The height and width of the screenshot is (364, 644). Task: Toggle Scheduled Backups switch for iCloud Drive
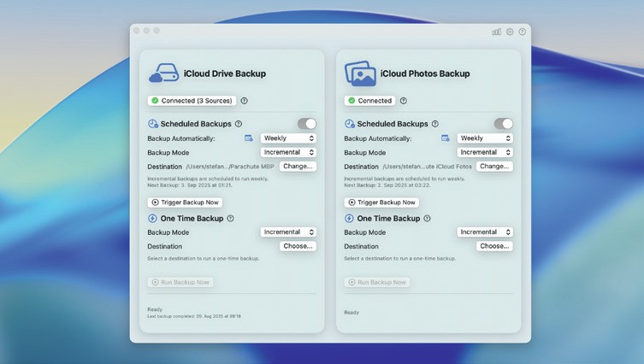tap(306, 124)
